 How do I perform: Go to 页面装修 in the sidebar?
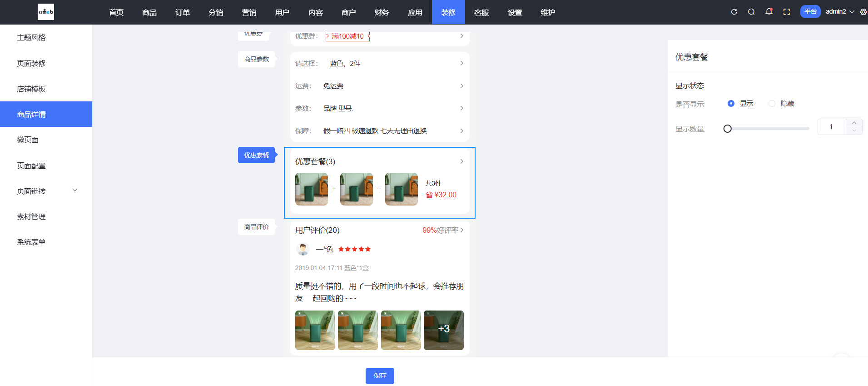tap(31, 63)
